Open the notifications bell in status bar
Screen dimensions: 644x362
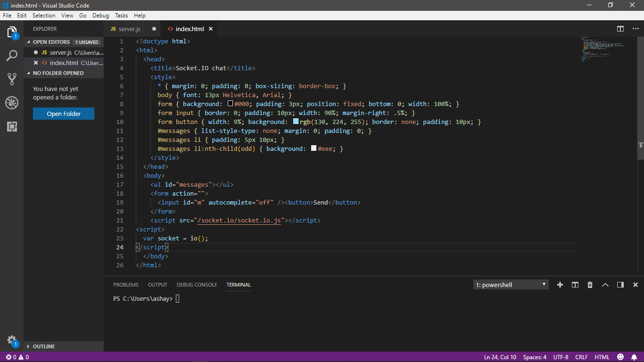click(634, 357)
